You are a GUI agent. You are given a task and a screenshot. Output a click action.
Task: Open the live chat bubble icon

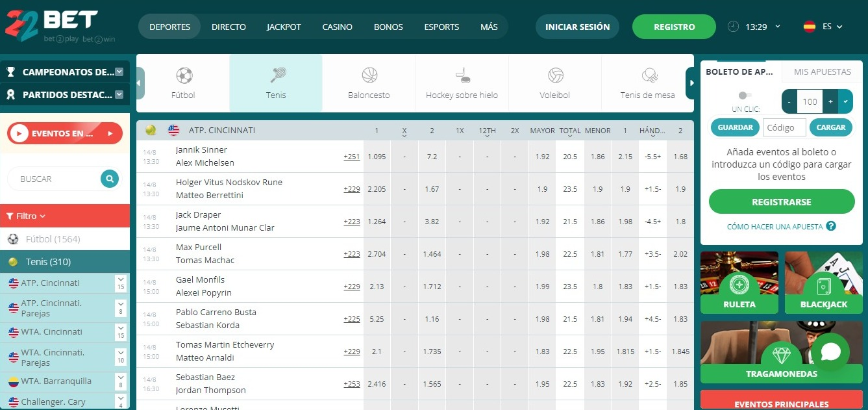(x=830, y=352)
